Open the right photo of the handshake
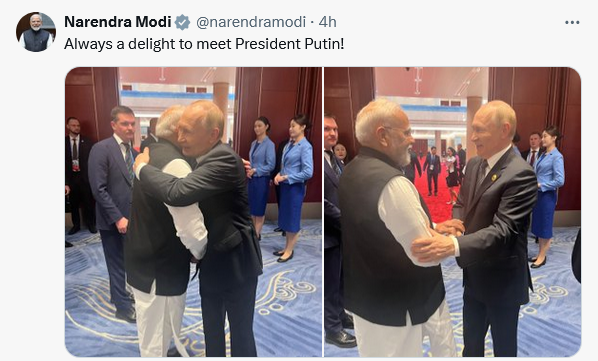 [x=453, y=212]
